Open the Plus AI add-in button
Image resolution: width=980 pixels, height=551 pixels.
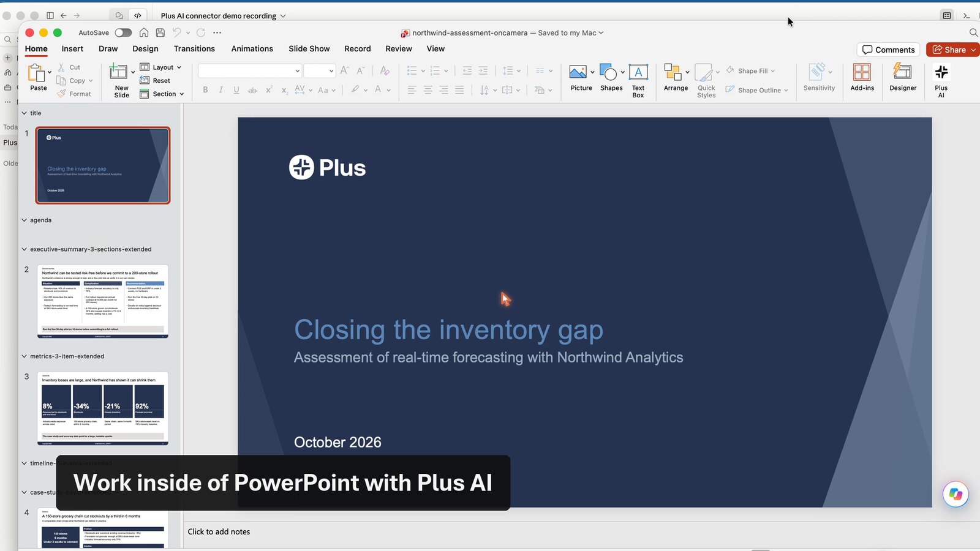(x=941, y=80)
